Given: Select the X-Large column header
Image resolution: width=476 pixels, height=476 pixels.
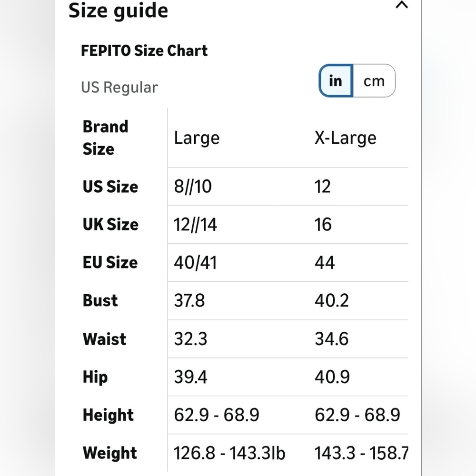Looking at the screenshot, I should (346, 138).
